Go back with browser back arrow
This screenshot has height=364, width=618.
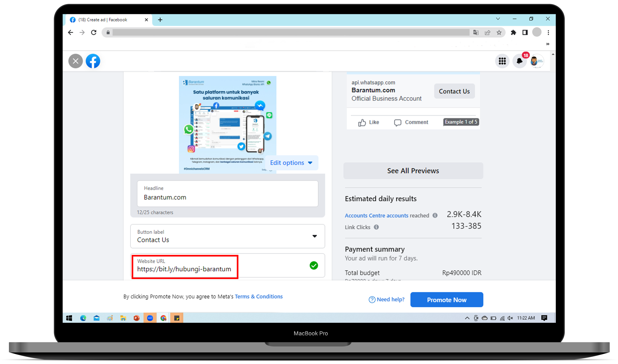click(71, 32)
